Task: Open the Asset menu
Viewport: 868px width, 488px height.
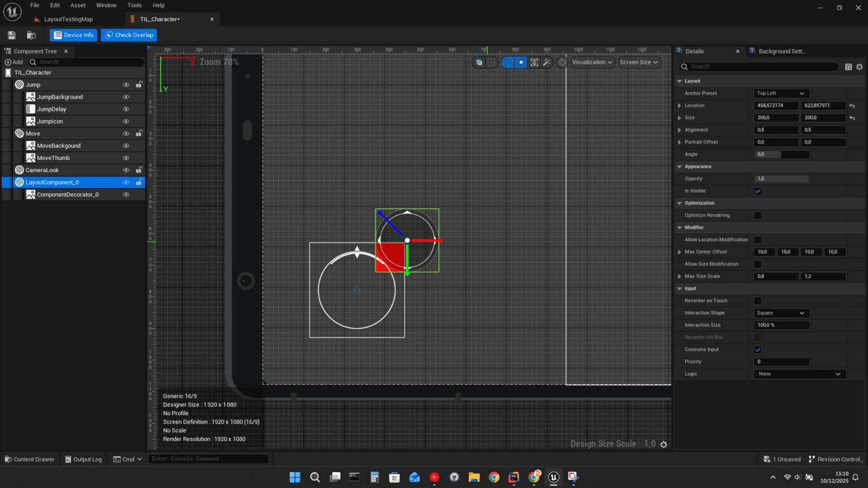Action: pyautogui.click(x=78, y=5)
